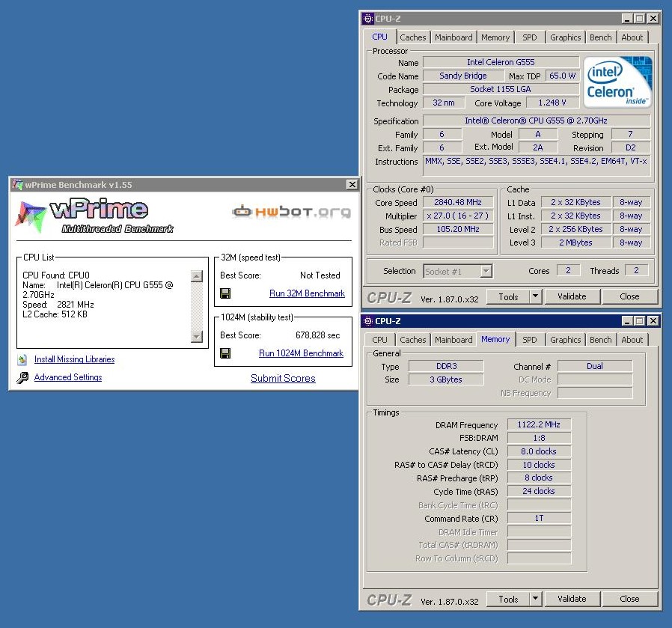Click Tools button in lower CPU-Z

tap(508, 599)
